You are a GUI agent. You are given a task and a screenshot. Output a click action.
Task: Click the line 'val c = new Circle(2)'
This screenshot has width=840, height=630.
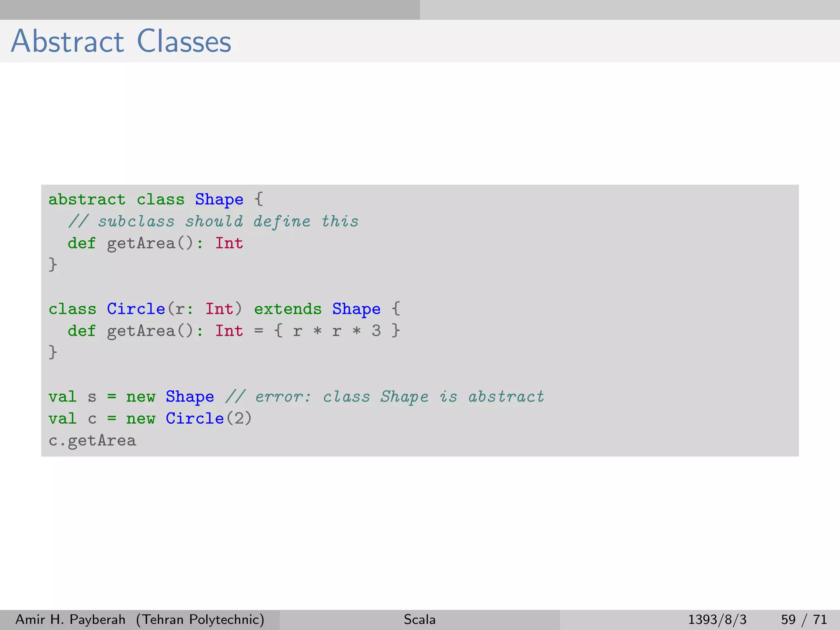pos(150,419)
